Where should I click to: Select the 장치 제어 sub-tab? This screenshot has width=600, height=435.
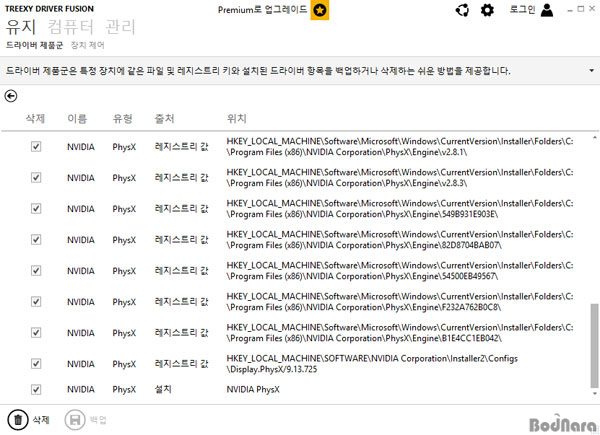(88, 45)
